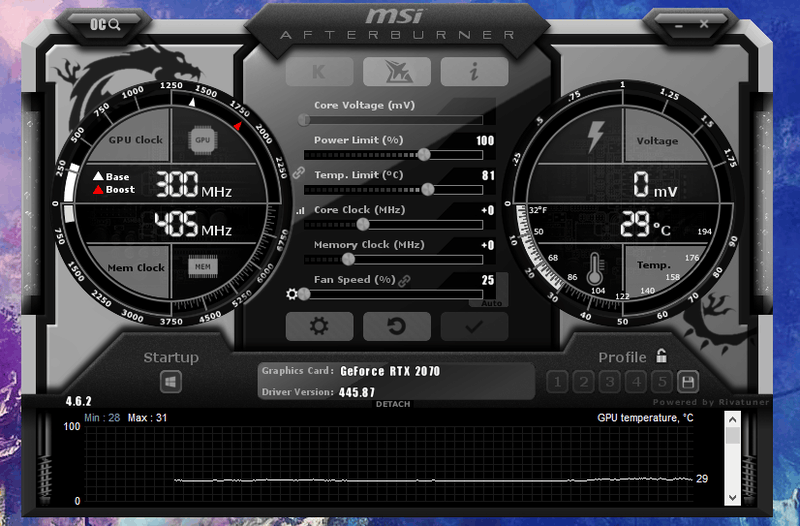Click the Base legend white triangle
800x526 pixels.
[98, 176]
